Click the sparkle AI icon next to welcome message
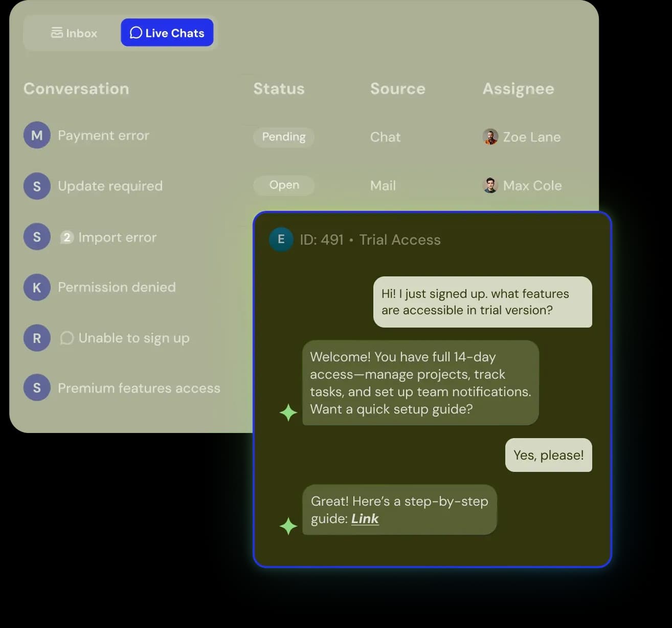 [x=289, y=412]
